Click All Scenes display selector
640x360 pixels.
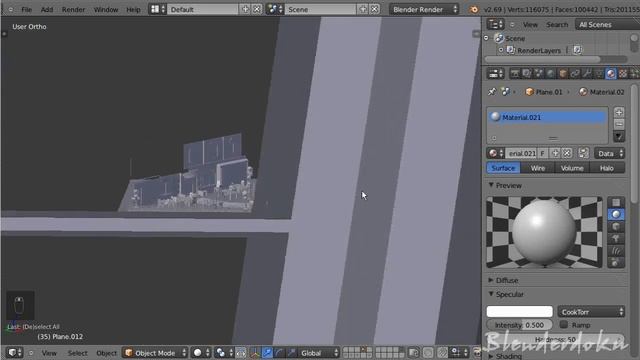click(x=607, y=24)
